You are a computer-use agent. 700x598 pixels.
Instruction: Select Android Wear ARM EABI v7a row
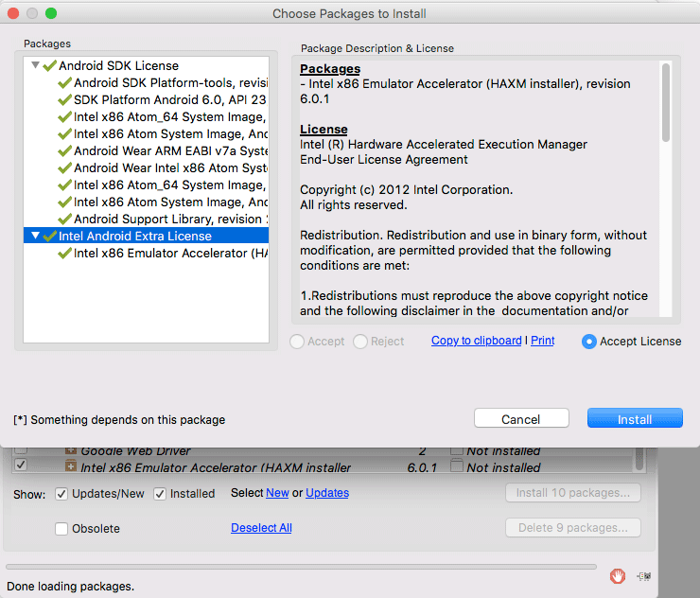(x=170, y=151)
